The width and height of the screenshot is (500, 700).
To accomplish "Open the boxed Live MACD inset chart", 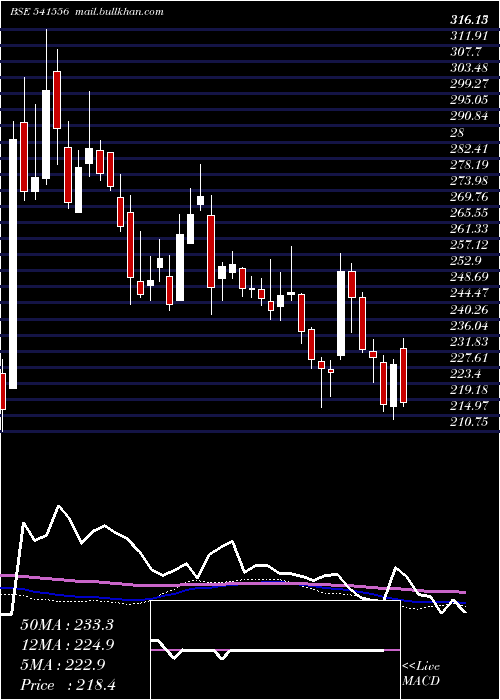I will pos(275,650).
